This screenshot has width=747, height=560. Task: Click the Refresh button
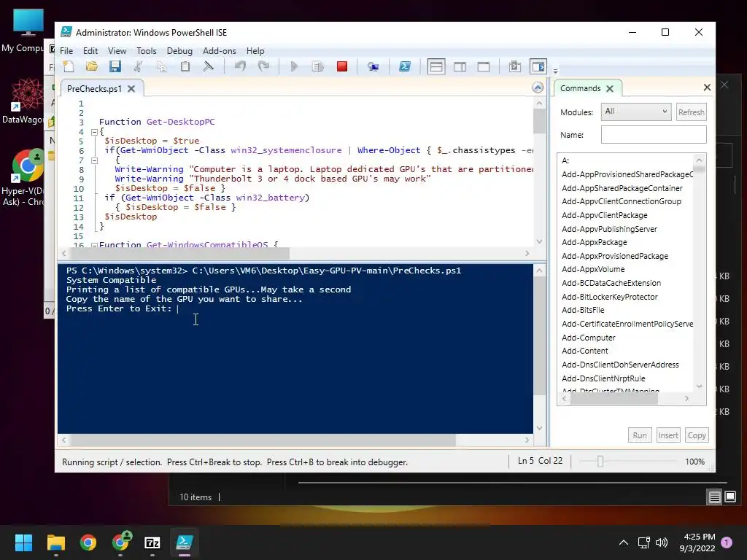(692, 112)
